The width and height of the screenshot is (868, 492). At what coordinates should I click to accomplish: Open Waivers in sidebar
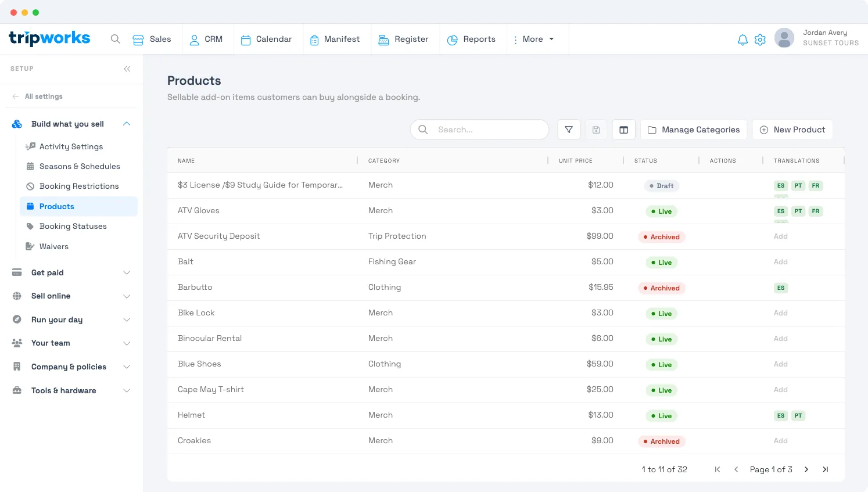[x=78, y=246]
